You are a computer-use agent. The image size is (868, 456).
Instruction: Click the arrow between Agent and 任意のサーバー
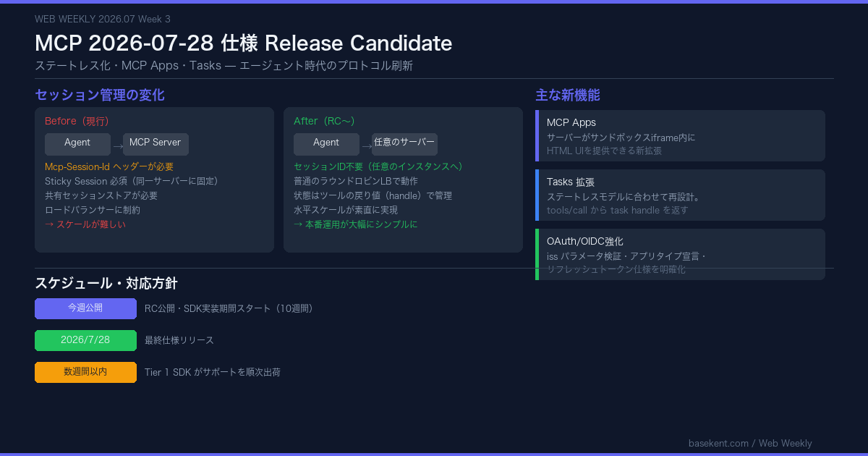(366, 146)
